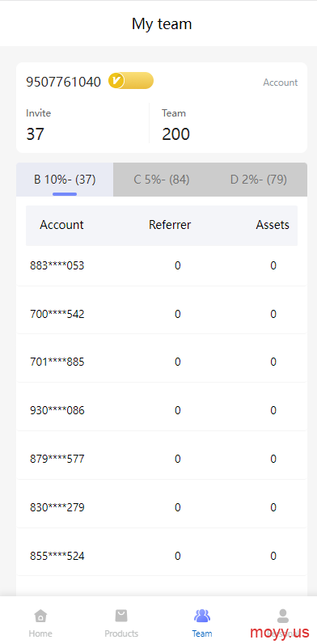
Task: Select the Team people icon
Action: tap(202, 616)
